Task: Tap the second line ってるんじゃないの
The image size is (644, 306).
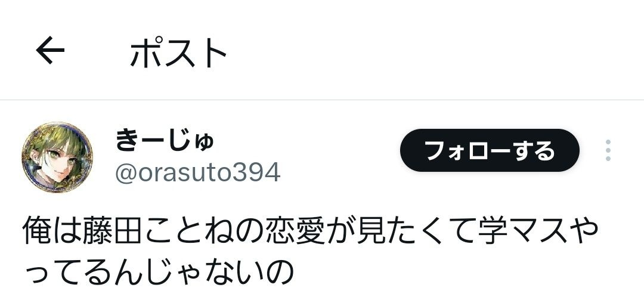Action: (157, 271)
